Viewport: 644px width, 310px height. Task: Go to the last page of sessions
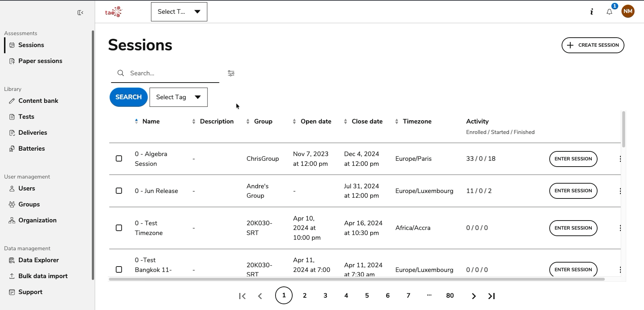[x=491, y=296]
